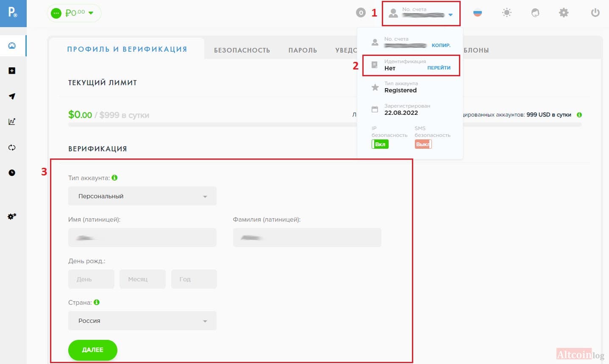
Task: Toggle the IP безопасность switch
Action: pos(380,144)
